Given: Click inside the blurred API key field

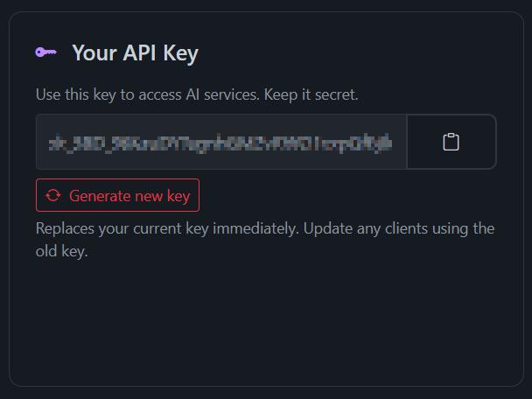Looking at the screenshot, I should pyautogui.click(x=221, y=142).
